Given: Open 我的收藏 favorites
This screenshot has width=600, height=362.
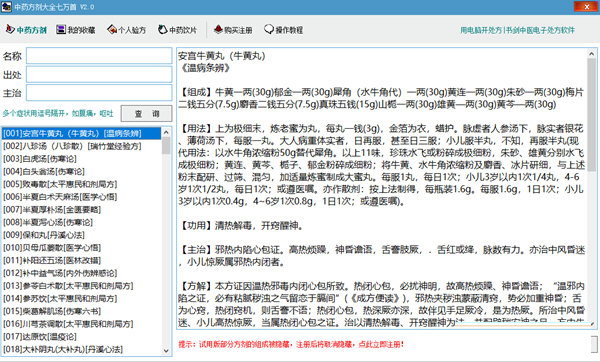Looking at the screenshot, I should pyautogui.click(x=76, y=30).
